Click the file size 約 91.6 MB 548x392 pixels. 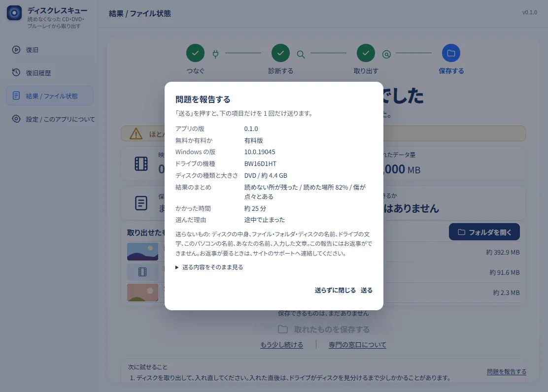(504, 272)
